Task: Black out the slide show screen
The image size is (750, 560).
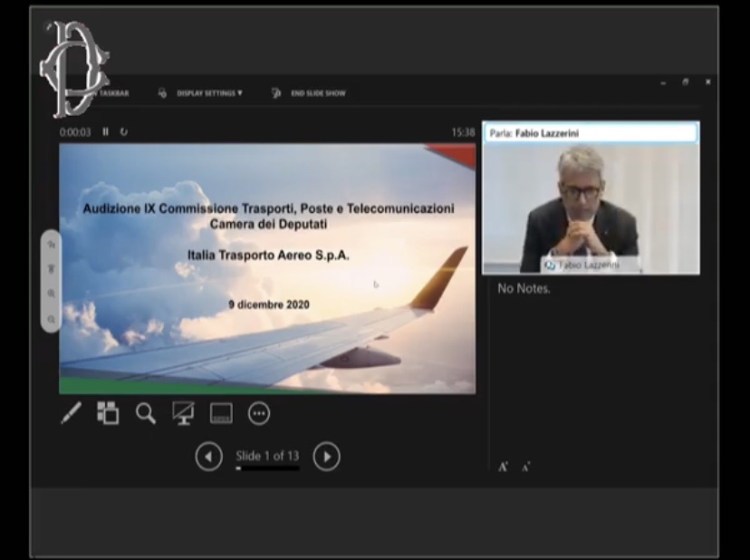Action: [x=183, y=413]
